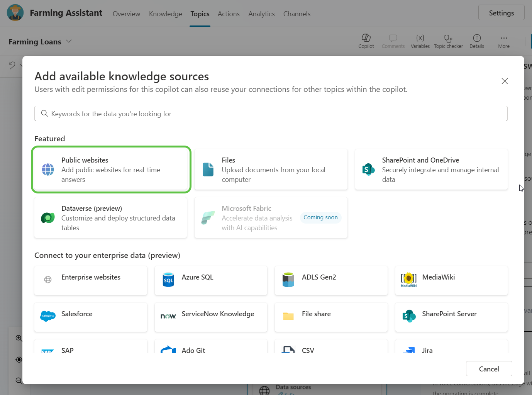This screenshot has height=395, width=532.
Task: Choose Enterprise websites connector
Action: click(x=91, y=280)
